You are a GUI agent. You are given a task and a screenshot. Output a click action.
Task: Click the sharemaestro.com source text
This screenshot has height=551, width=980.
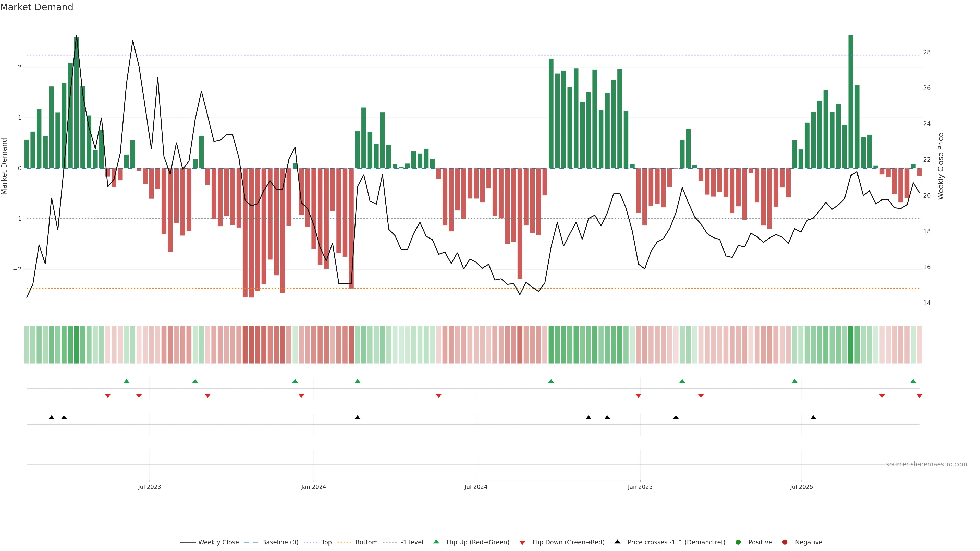tap(926, 464)
